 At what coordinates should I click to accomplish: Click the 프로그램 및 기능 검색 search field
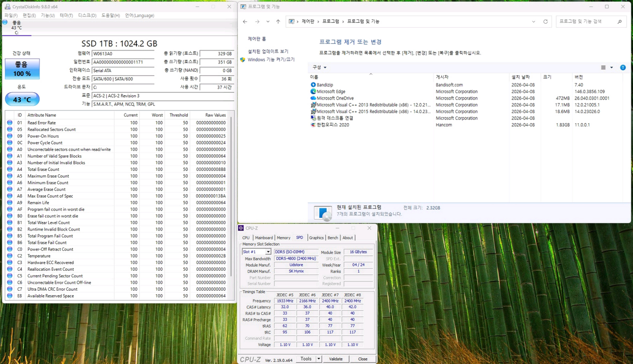coord(586,22)
